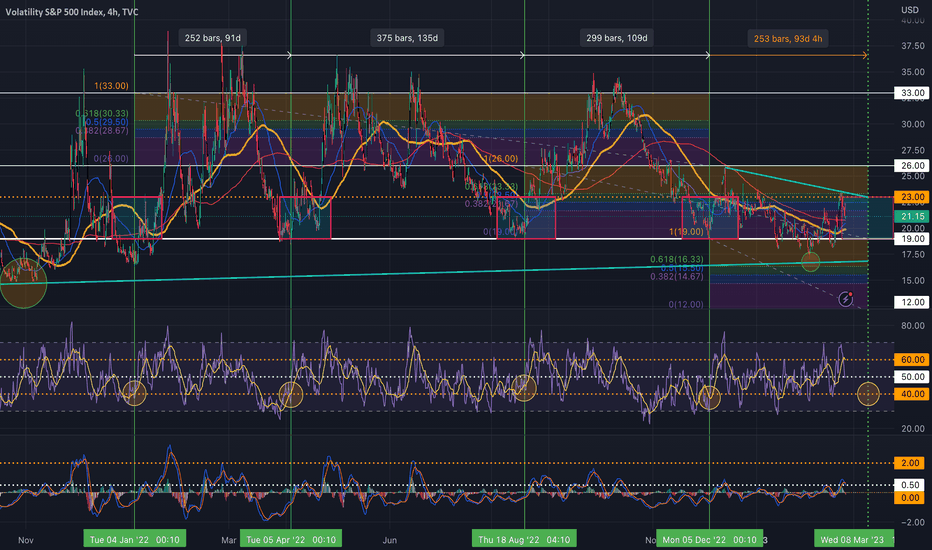This screenshot has height=550, width=932.
Task: Click the 26.00 price axis label
Action: (x=912, y=166)
